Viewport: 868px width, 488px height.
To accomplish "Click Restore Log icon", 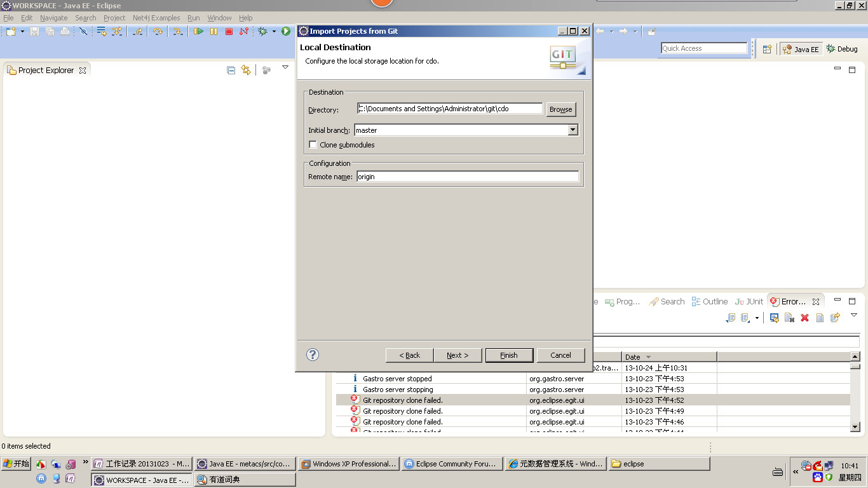I will coord(835,317).
